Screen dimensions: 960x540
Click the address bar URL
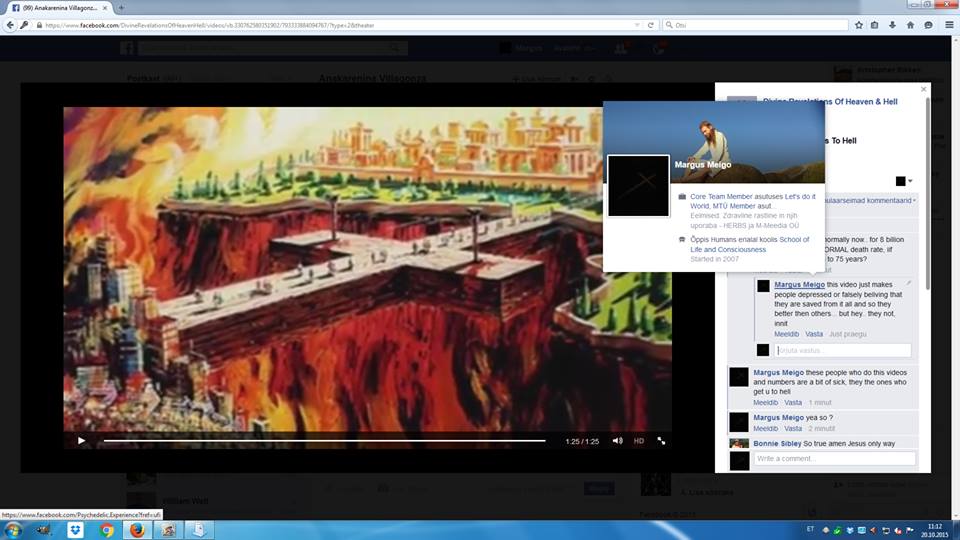click(209, 25)
